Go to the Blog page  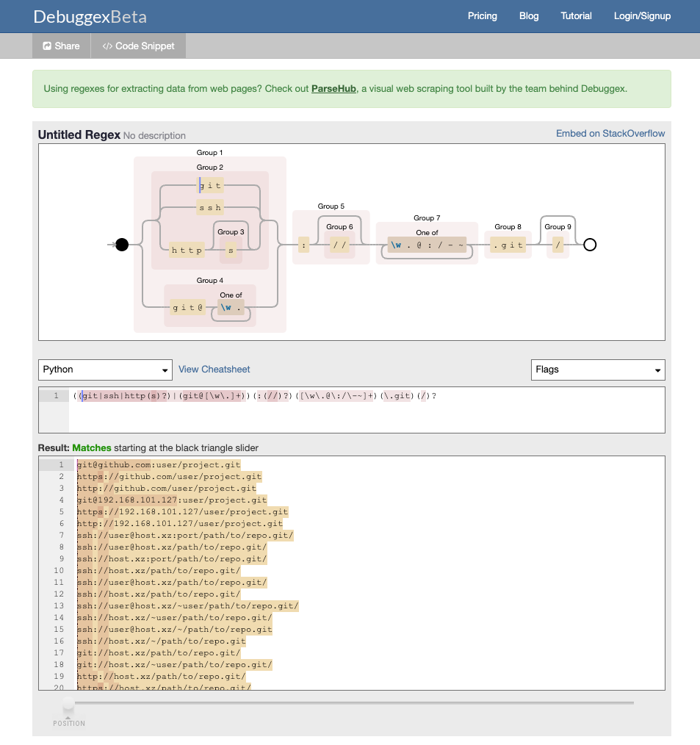[529, 15]
